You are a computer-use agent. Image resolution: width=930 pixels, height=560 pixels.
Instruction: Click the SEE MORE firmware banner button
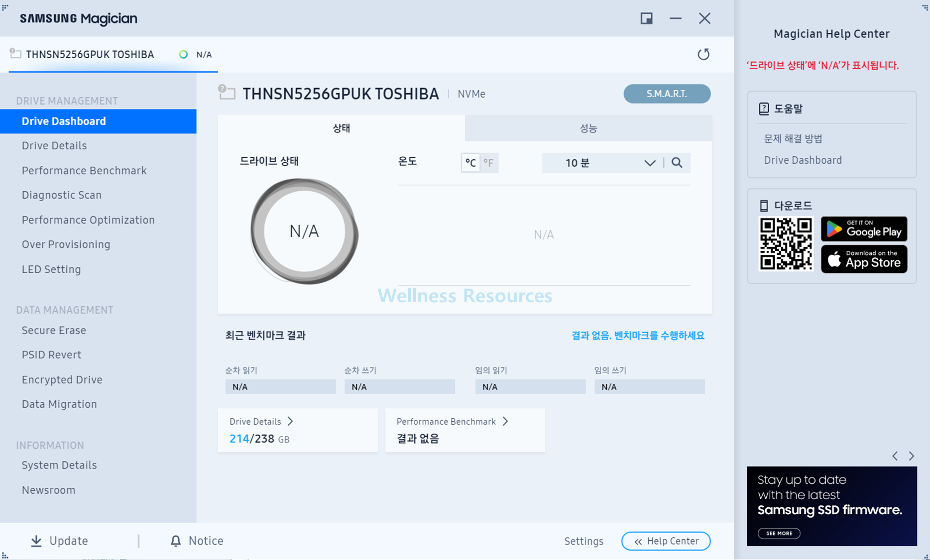pos(779,533)
